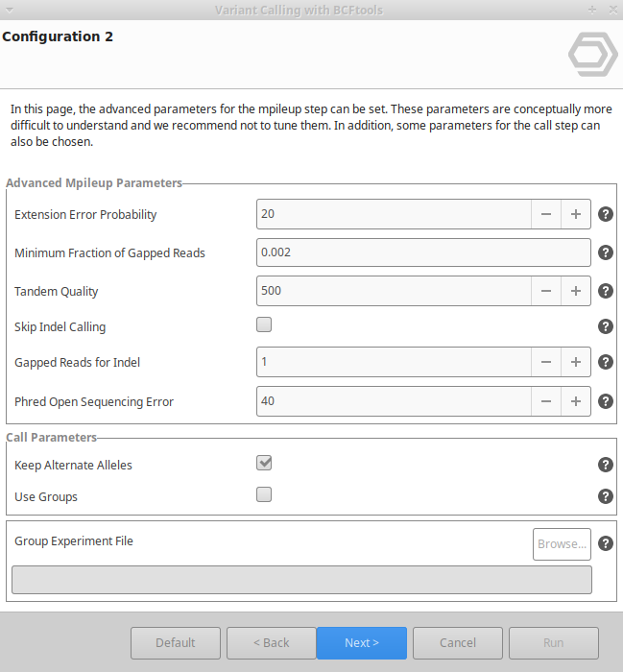Click help icon for Keep Alternate Alleles
The width and height of the screenshot is (623, 672).
[x=606, y=465]
